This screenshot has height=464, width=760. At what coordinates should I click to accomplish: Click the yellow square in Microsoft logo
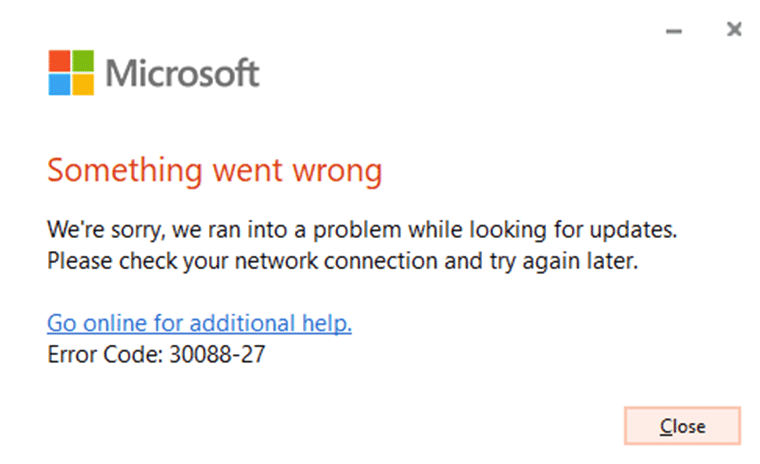click(x=83, y=85)
